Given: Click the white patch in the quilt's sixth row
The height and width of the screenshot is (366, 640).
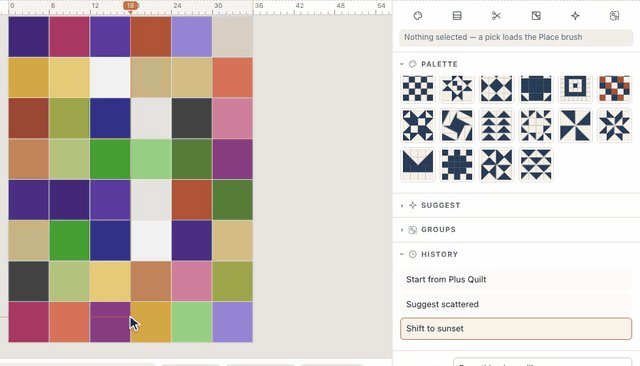Looking at the screenshot, I should pyautogui.click(x=151, y=241).
